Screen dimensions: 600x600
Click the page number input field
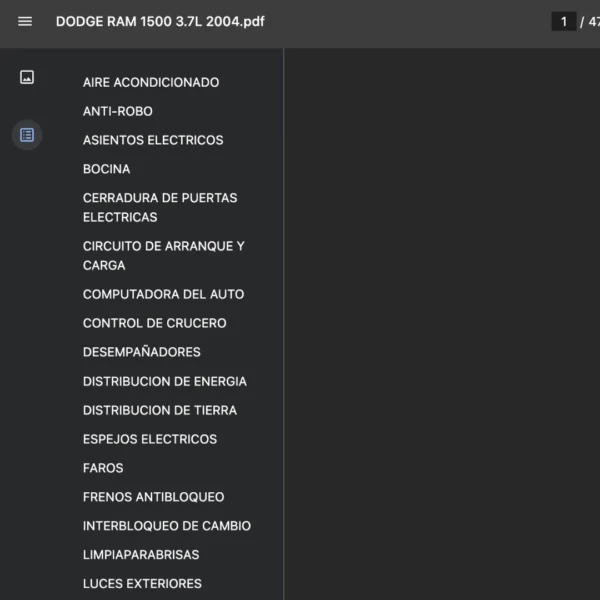[564, 21]
